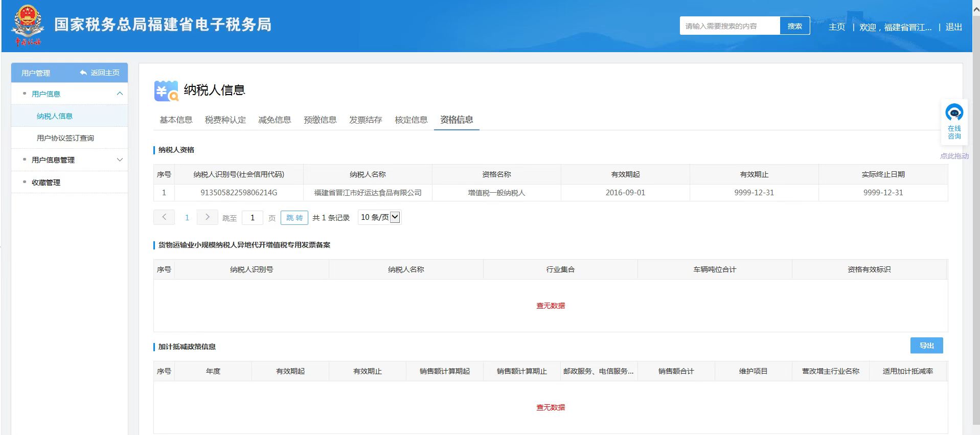
Task: Open the online consultation robot icon
Action: pos(954,112)
